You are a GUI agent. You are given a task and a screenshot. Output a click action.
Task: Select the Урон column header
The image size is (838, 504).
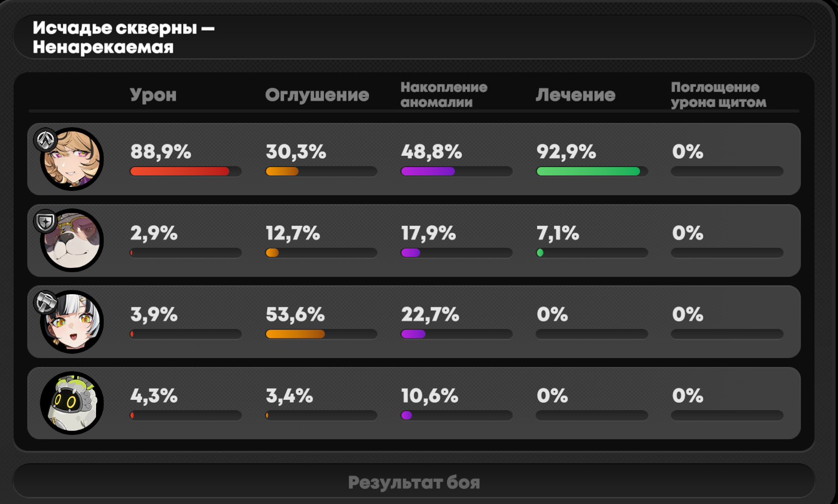point(153,95)
